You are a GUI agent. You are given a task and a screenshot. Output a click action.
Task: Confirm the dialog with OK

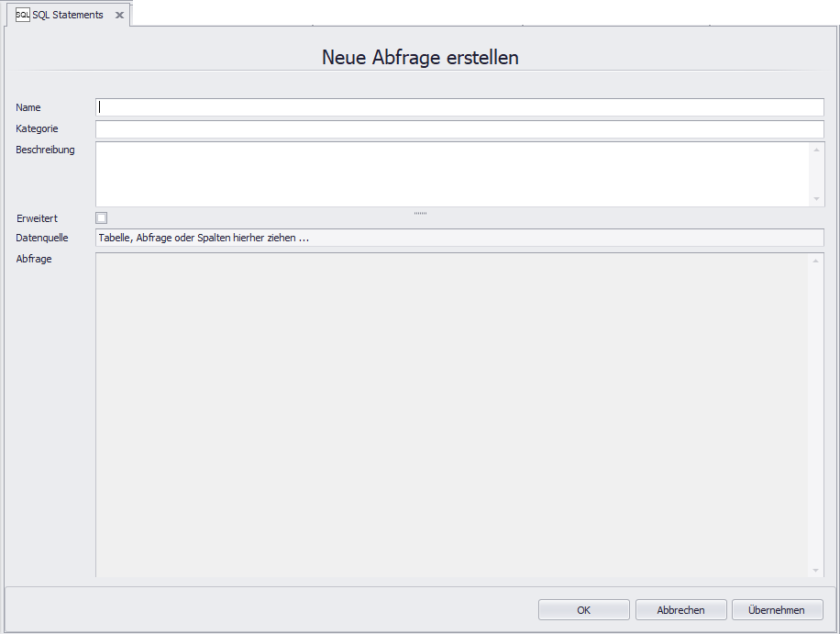coord(583,609)
